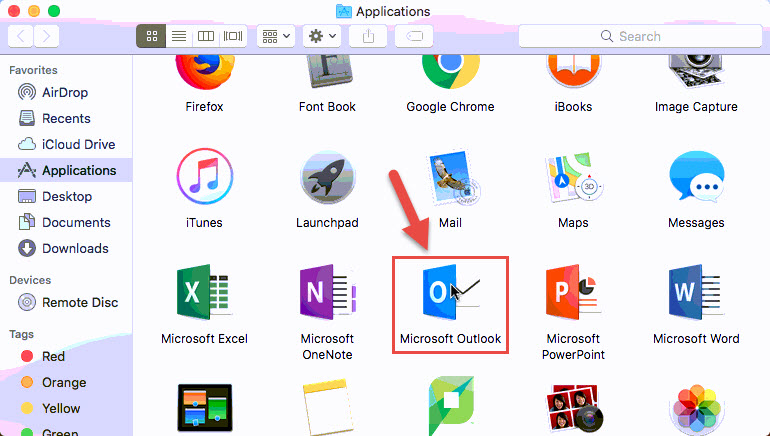Open the gear Action menu
The height and width of the screenshot is (436, 770).
click(322, 36)
